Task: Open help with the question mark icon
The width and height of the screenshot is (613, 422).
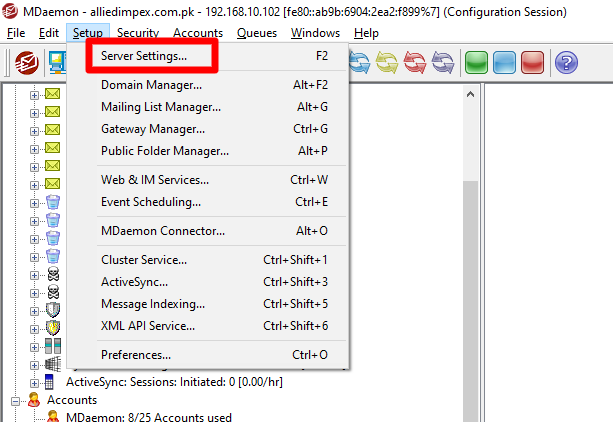Action: pos(566,63)
